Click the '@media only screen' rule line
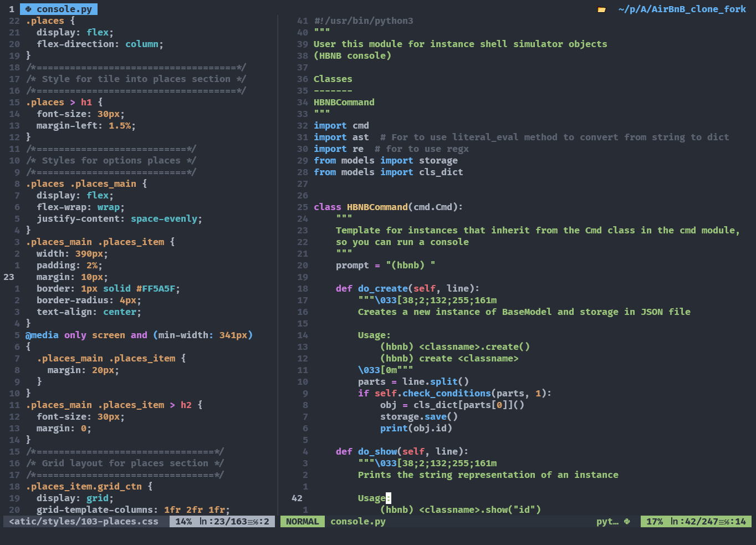 pos(139,335)
